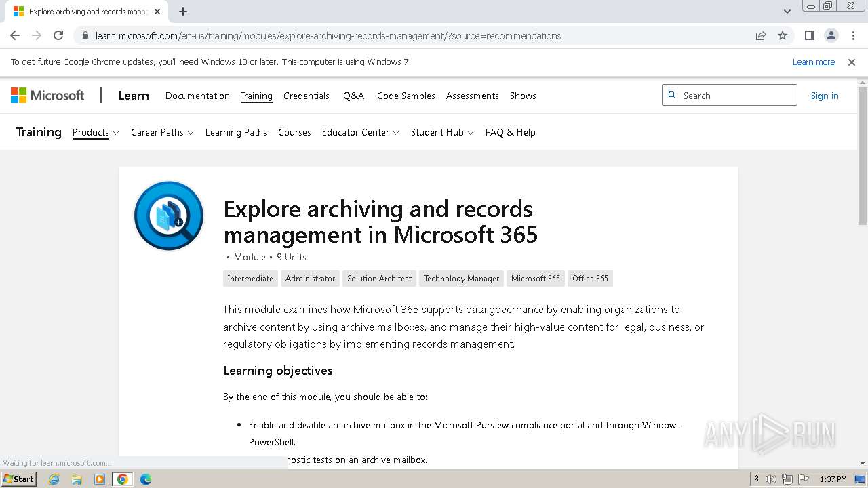Click the Search input field
This screenshot has height=488, width=868.
[x=730, y=95]
